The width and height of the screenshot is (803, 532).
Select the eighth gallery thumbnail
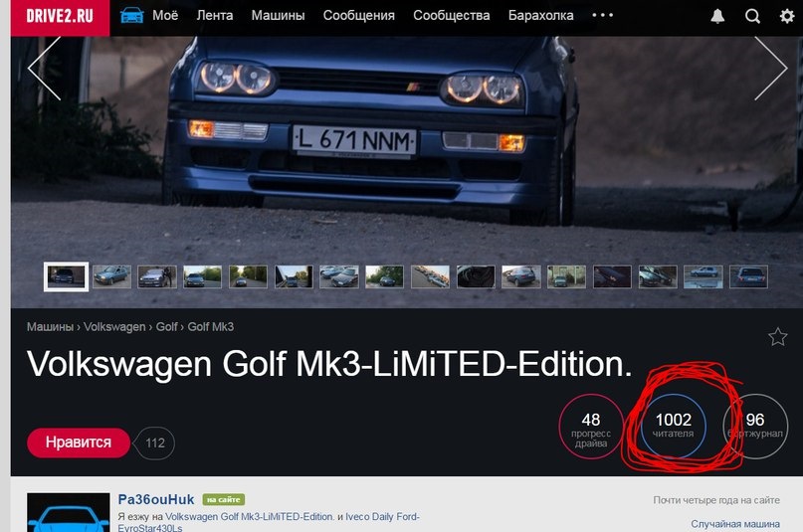click(x=385, y=276)
